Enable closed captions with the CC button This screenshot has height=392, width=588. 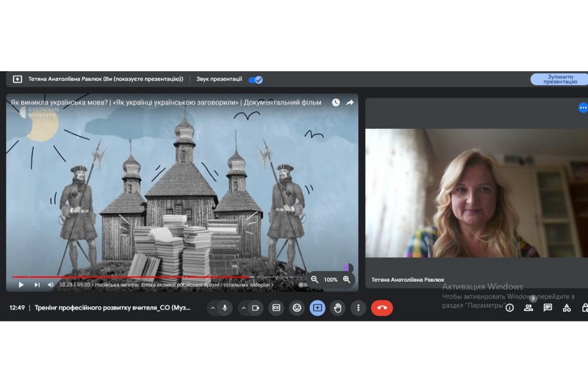pos(276,308)
